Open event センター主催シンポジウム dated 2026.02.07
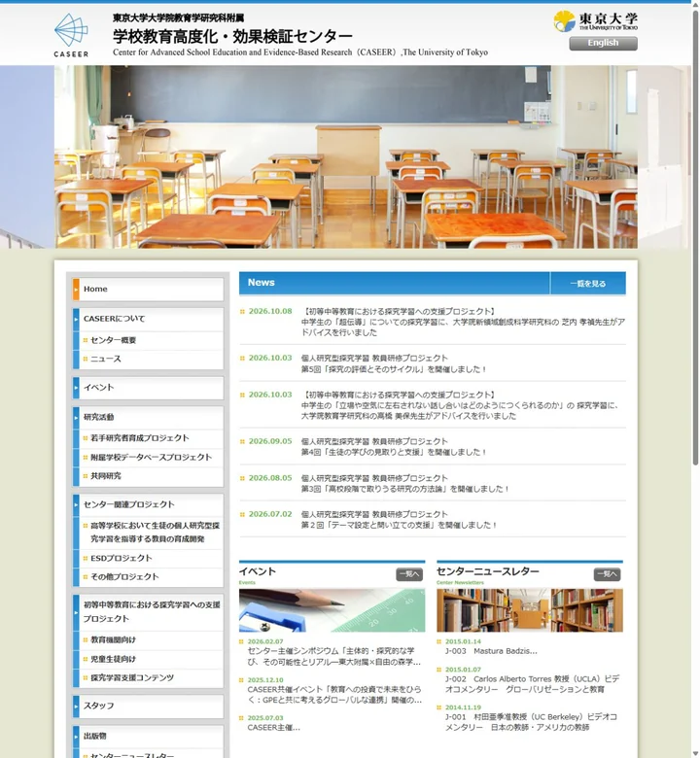The image size is (700, 758). pyautogui.click(x=333, y=657)
